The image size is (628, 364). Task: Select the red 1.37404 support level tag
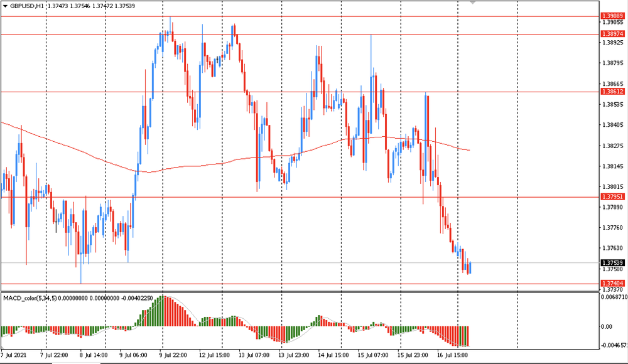[612, 284]
